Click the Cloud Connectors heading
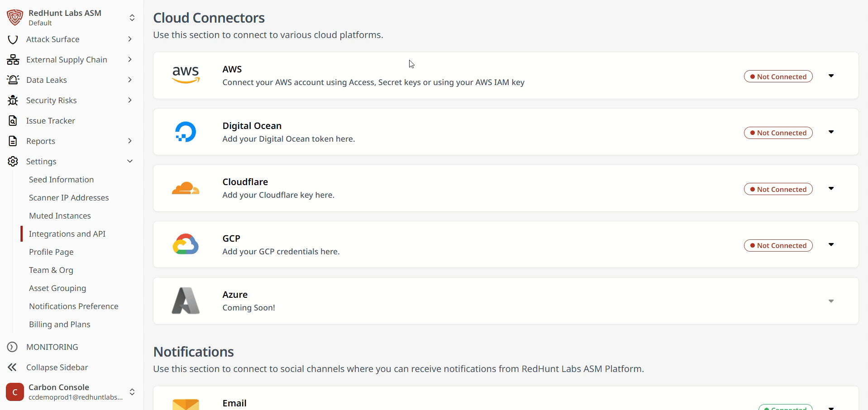The image size is (868, 410). click(x=209, y=18)
